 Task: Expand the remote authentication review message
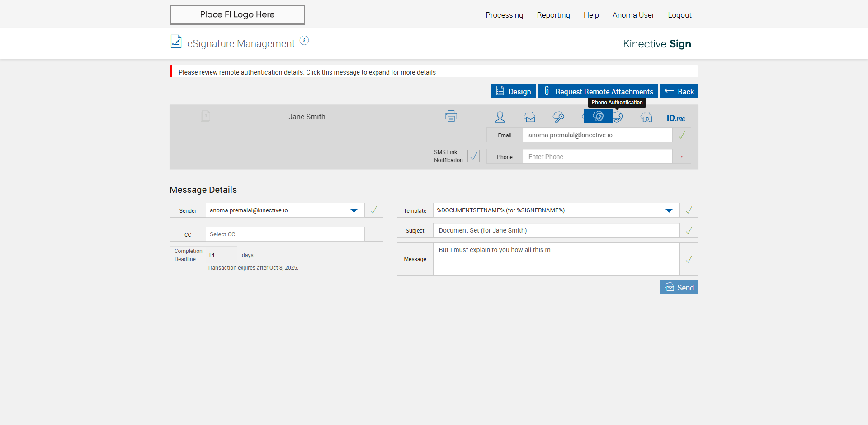tap(434, 72)
